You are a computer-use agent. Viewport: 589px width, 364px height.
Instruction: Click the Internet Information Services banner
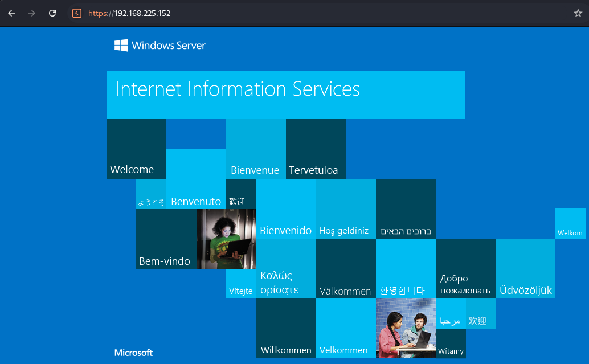286,95
